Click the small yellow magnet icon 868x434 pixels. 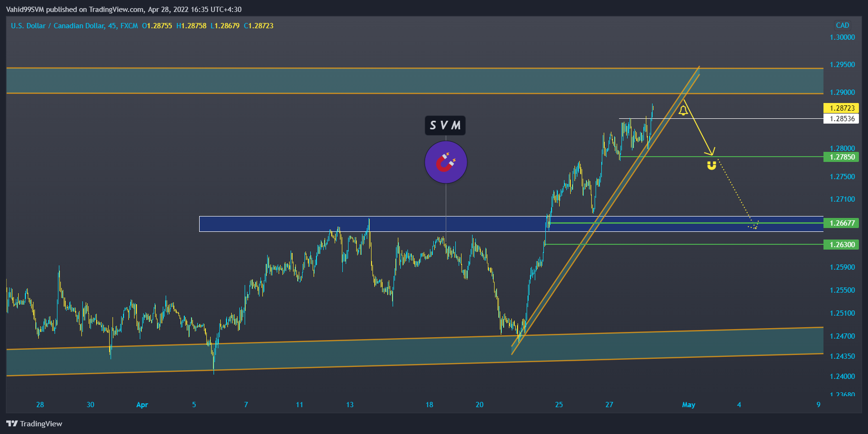pos(712,166)
